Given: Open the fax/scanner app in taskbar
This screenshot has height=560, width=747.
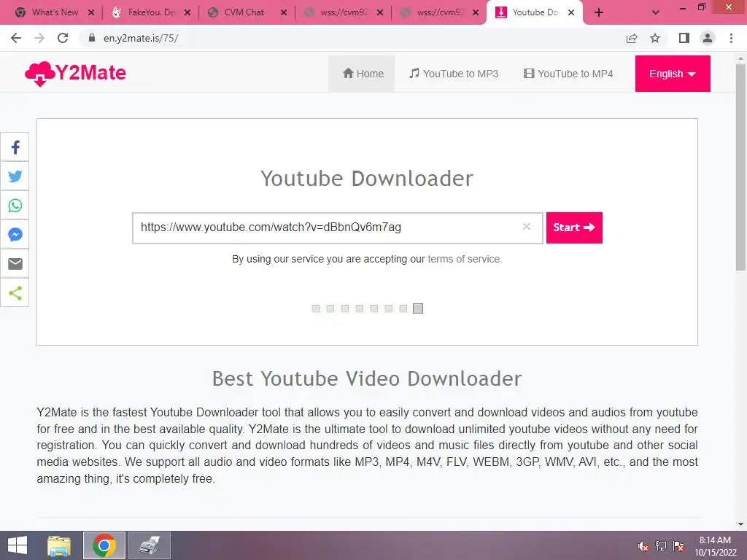Looking at the screenshot, I should [x=149, y=545].
